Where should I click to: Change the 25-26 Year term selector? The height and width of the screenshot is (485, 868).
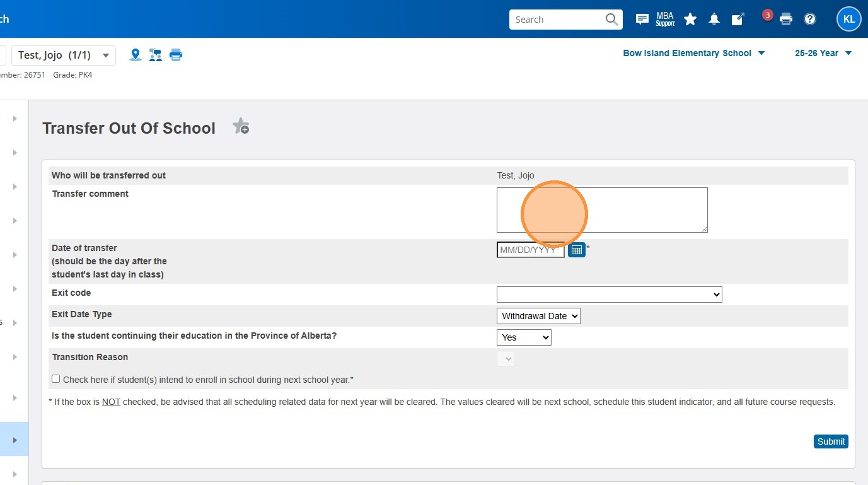pos(823,53)
